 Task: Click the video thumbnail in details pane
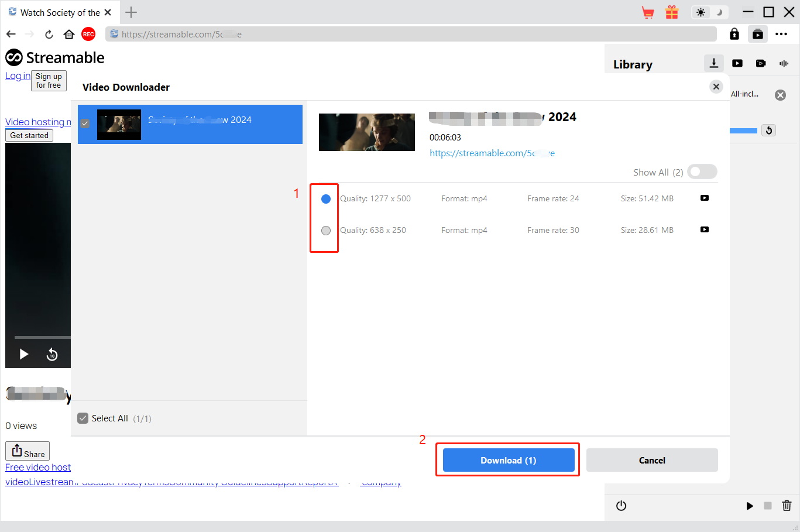[367, 132]
